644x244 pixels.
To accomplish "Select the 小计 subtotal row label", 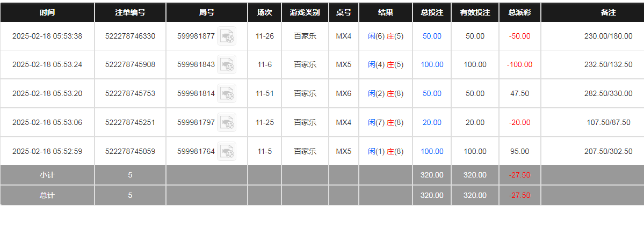I will tap(47, 175).
